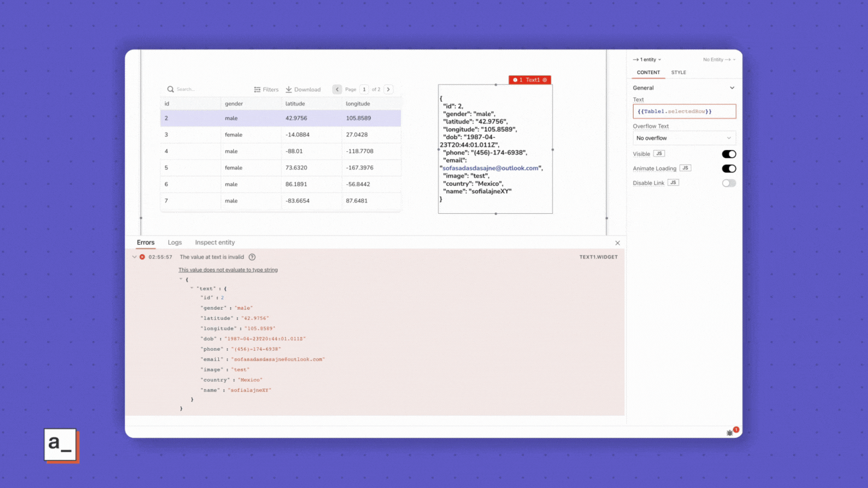The width and height of the screenshot is (868, 488).
Task: Click the red error icon in debugger row
Action: [x=142, y=257]
